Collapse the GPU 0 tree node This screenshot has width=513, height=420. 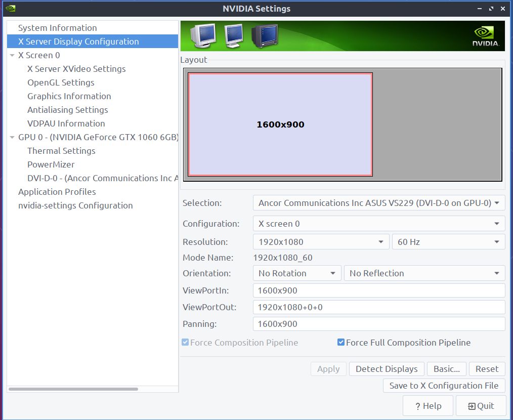[12, 137]
